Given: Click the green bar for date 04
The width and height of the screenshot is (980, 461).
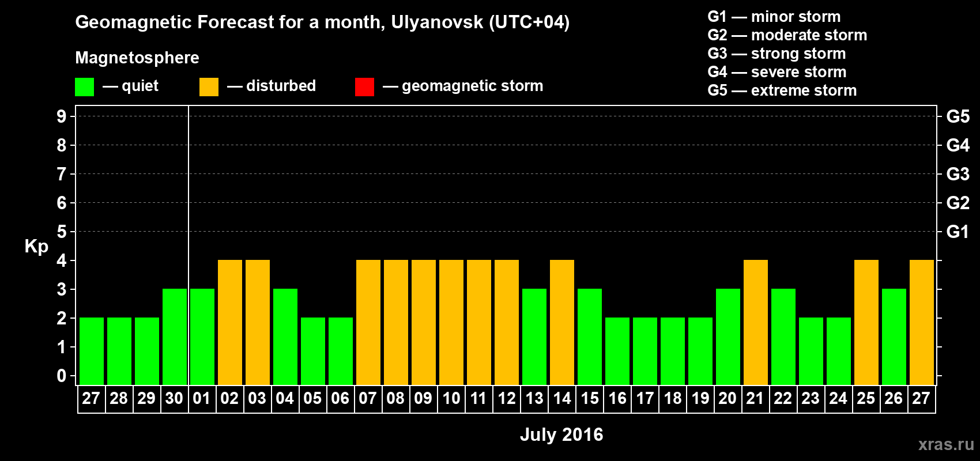Looking at the screenshot, I should click(285, 337).
